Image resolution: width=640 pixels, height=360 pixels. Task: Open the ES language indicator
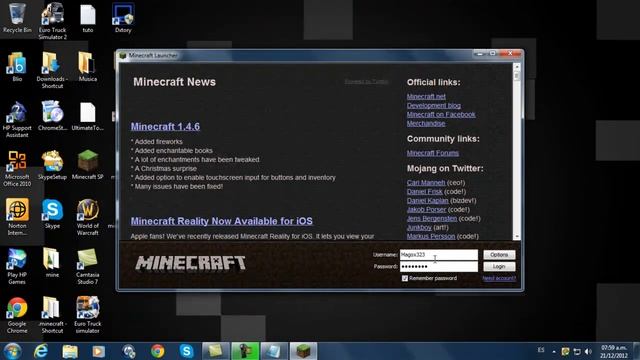pyautogui.click(x=541, y=350)
